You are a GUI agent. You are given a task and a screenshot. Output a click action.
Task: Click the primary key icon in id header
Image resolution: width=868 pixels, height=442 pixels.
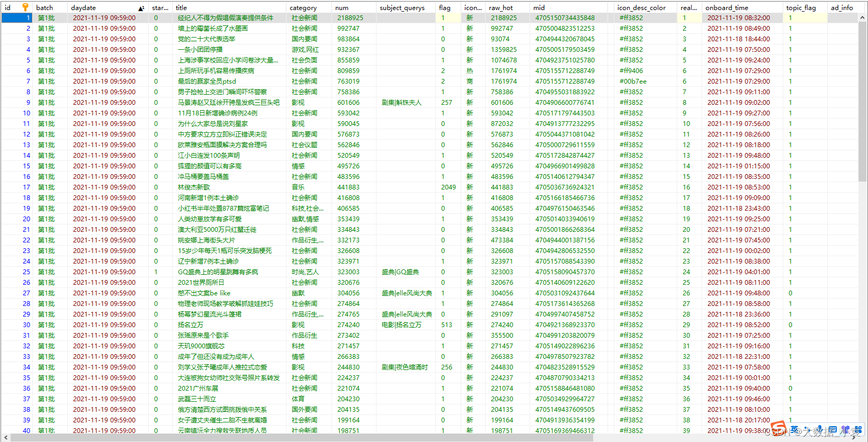[25, 7]
